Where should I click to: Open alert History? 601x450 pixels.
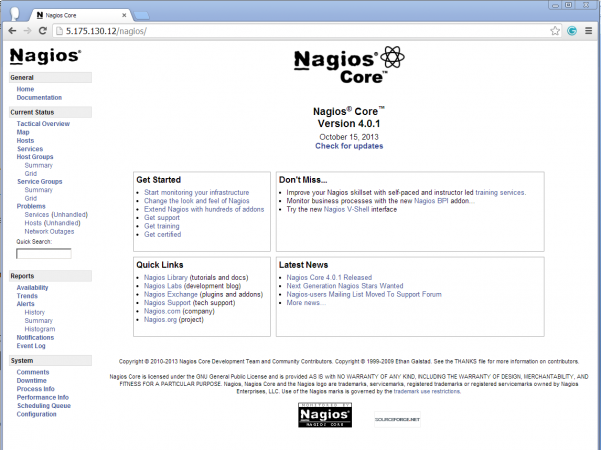(34, 312)
